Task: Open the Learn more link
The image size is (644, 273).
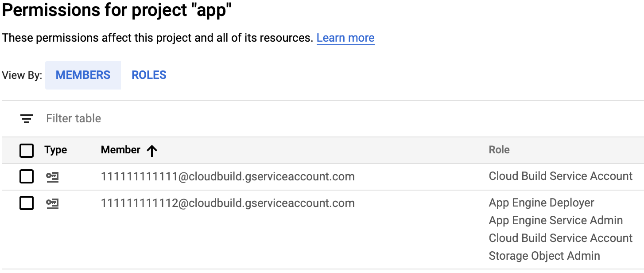Action: [x=345, y=38]
